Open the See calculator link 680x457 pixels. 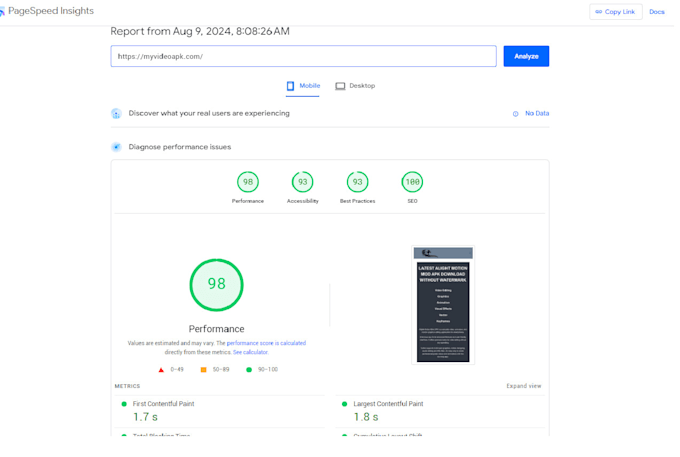coord(250,352)
